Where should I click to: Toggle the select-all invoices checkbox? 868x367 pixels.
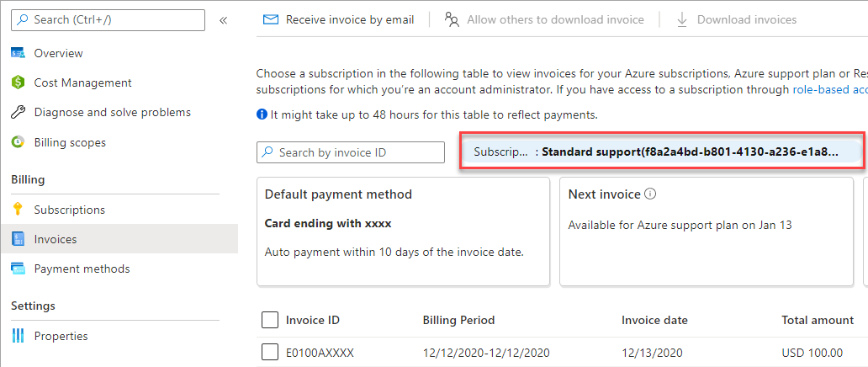click(270, 320)
